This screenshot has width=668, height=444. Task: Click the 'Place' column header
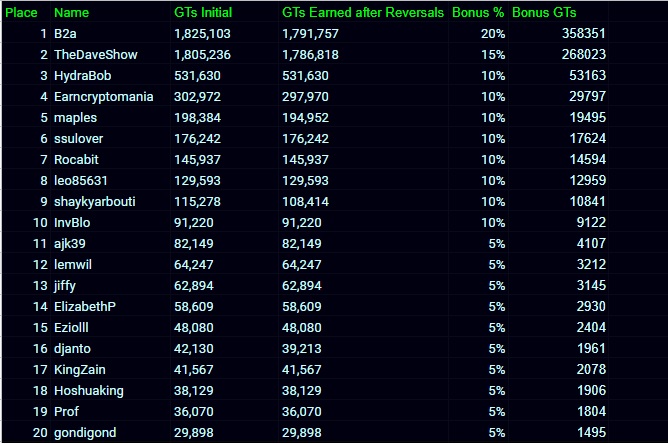[x=21, y=12]
